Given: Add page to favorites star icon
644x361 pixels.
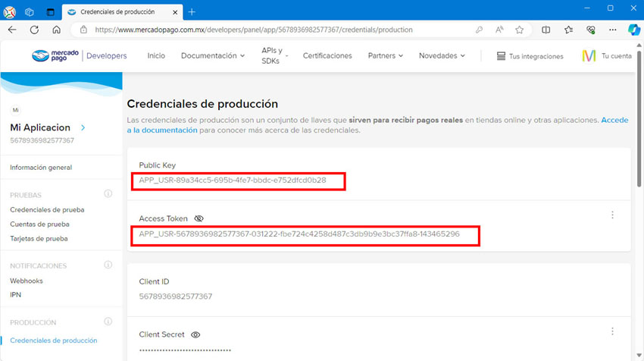Looking at the screenshot, I should click(x=520, y=30).
